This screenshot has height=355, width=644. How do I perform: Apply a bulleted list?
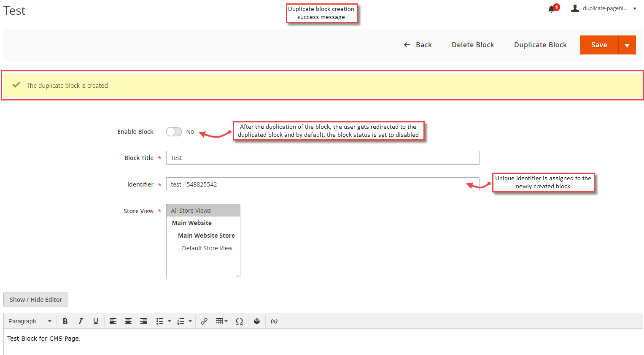point(161,321)
